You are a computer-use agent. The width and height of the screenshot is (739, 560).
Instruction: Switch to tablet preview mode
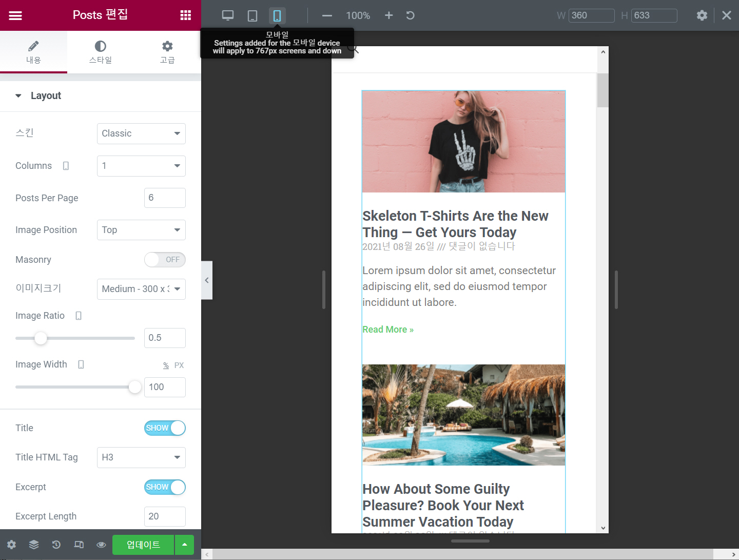coord(252,15)
